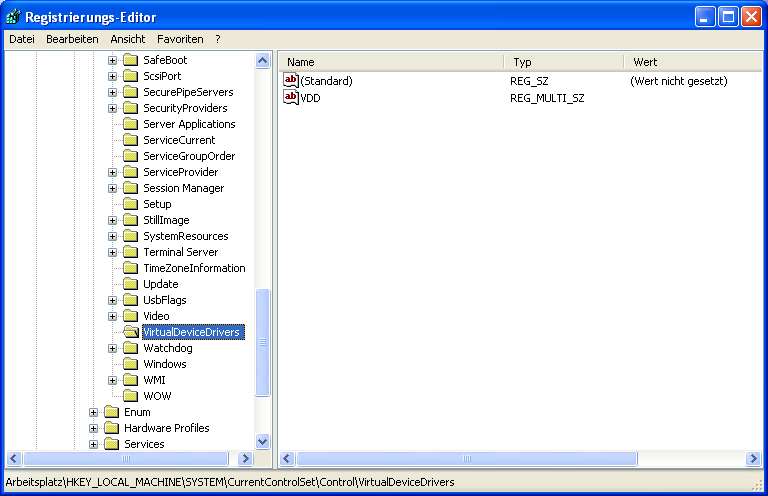This screenshot has height=496, width=768.
Task: Click the Typ column header
Action: 564,62
